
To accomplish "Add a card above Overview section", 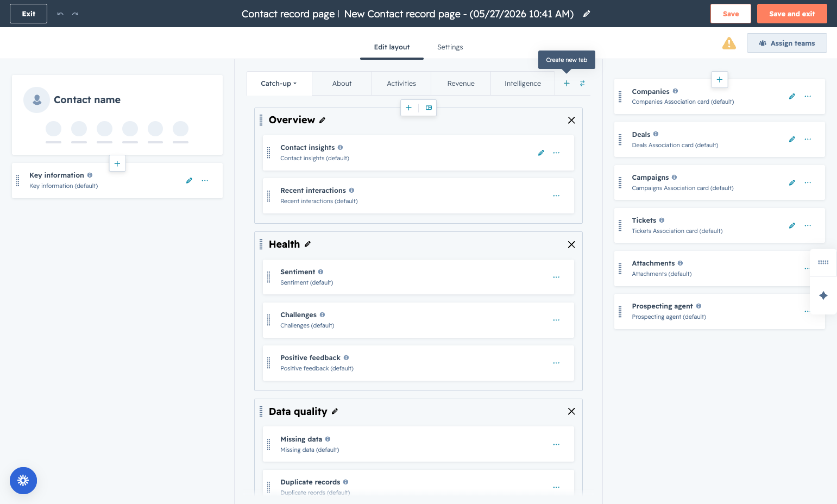I will tap(409, 108).
